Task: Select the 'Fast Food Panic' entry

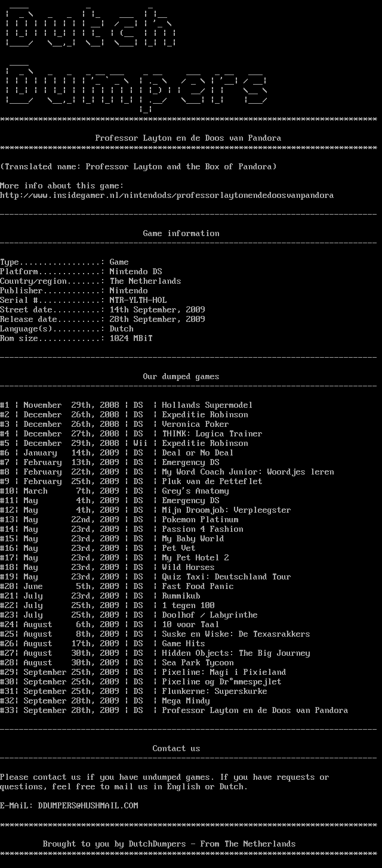Action: point(198,587)
